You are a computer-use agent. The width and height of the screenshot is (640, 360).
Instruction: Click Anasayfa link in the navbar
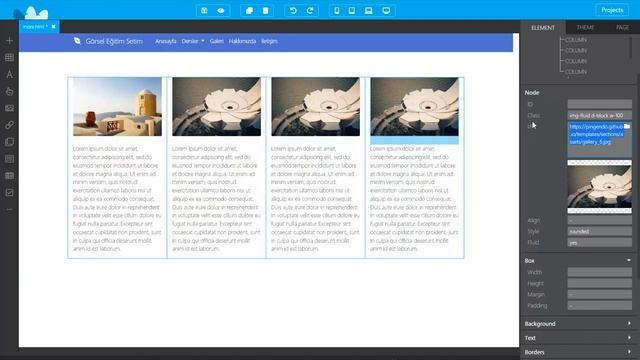click(x=166, y=41)
